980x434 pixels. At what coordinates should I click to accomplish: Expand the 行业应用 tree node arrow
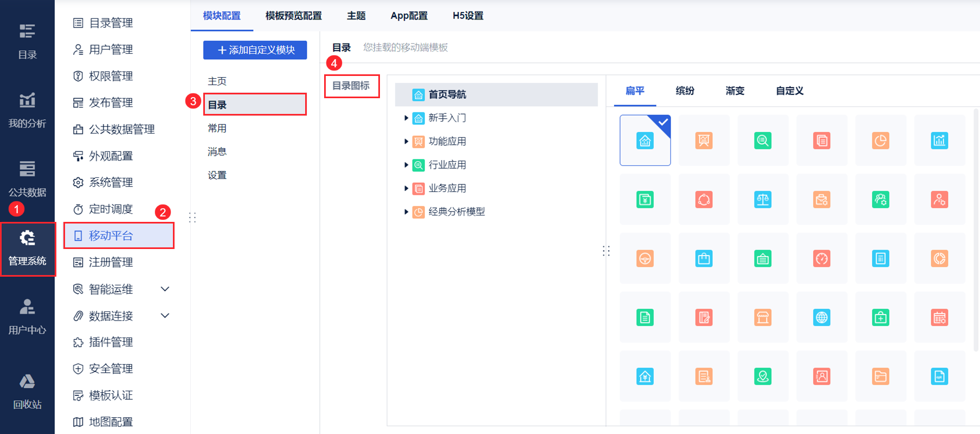point(406,165)
